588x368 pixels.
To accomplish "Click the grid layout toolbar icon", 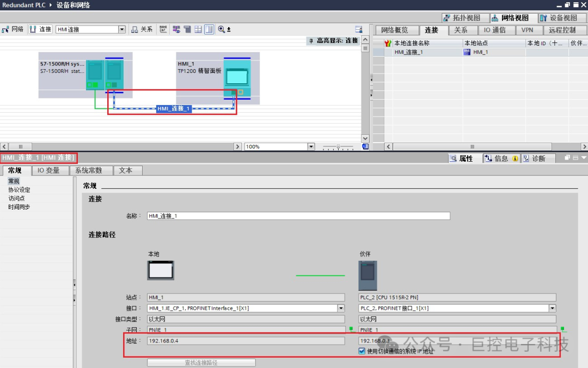I will click(198, 29).
